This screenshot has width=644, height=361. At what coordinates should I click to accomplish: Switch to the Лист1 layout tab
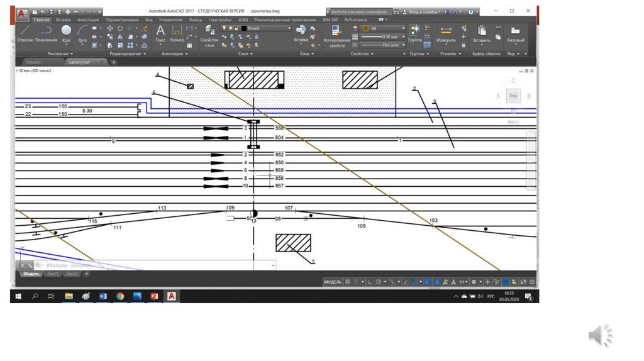(53, 274)
